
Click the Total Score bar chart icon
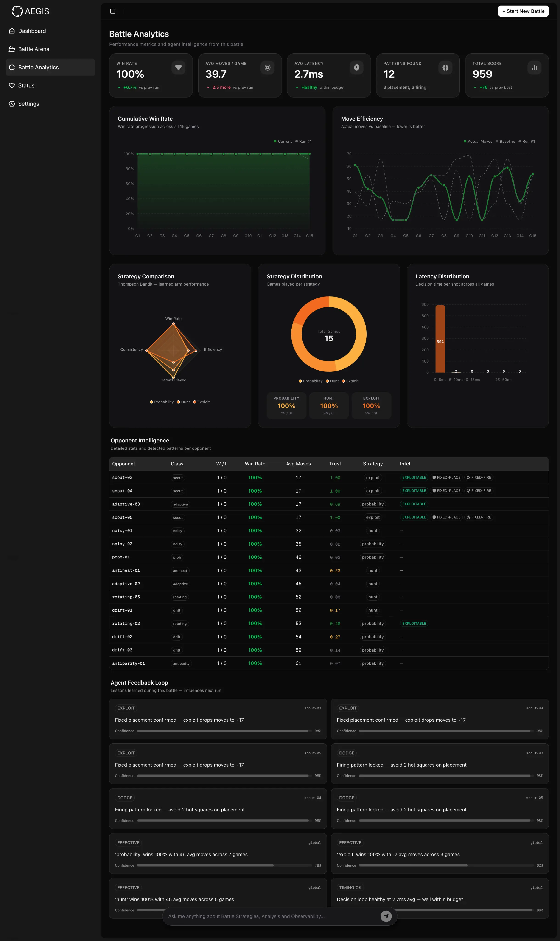click(534, 68)
